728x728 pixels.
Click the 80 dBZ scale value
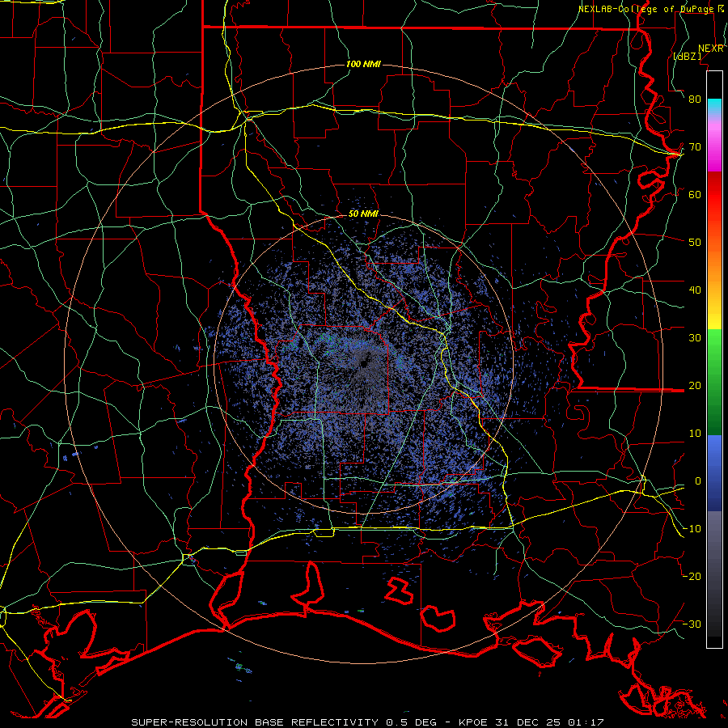tap(695, 99)
